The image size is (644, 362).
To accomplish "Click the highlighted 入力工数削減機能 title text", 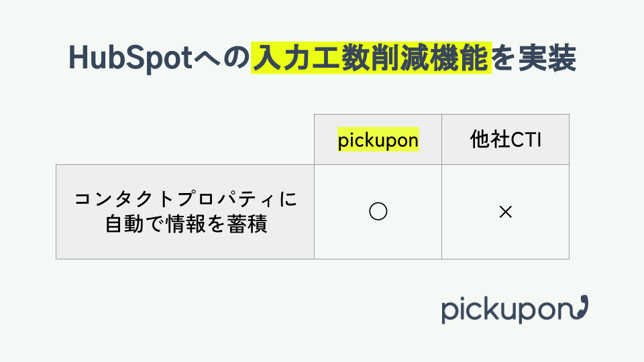I will click(371, 59).
